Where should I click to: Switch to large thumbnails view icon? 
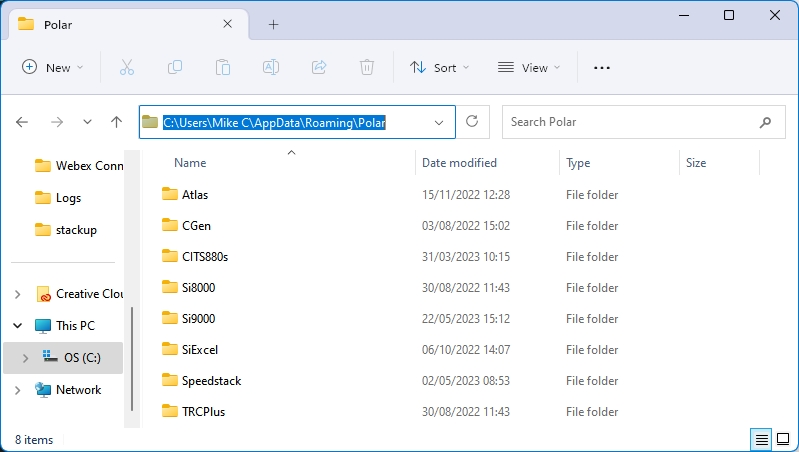(x=783, y=439)
